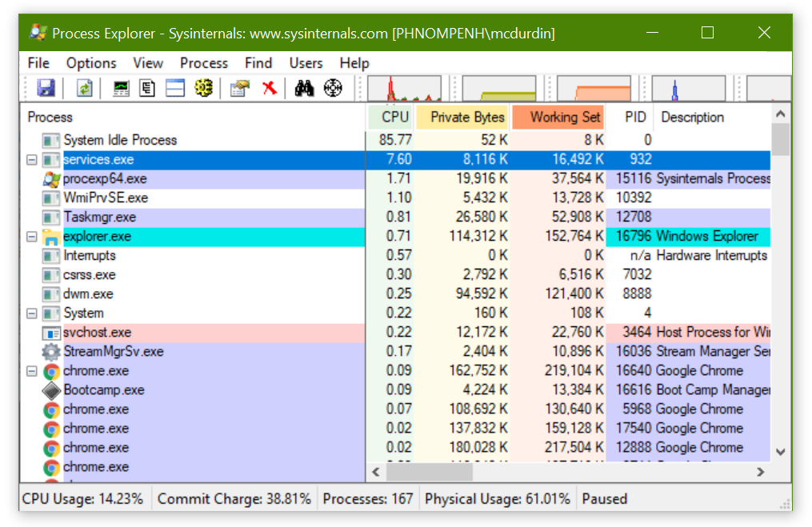
Task: Open the Find menu
Action: 258,63
